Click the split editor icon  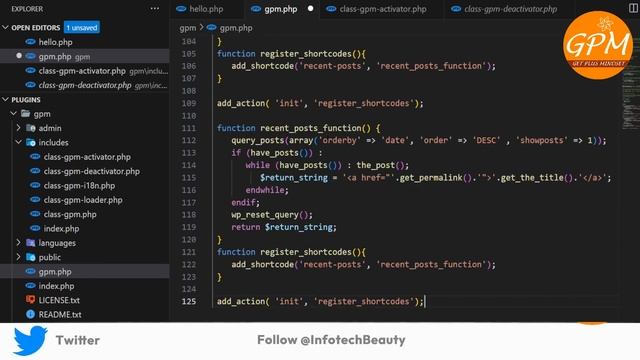pyautogui.click(x=633, y=8)
